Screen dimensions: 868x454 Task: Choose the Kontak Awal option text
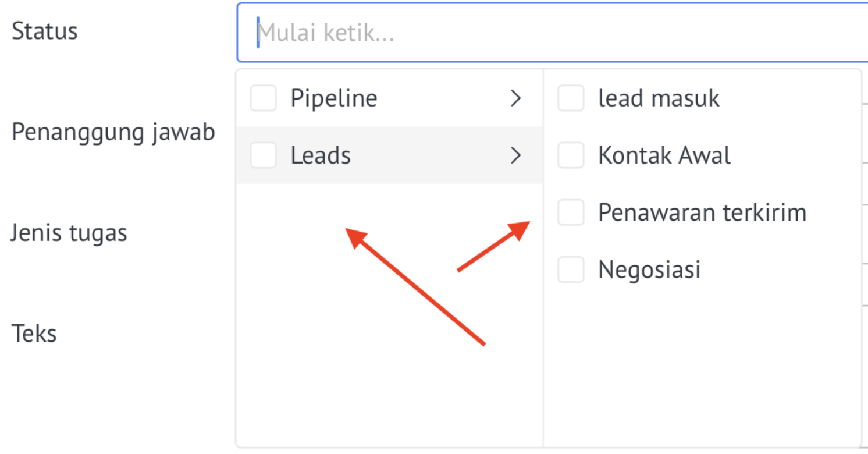(664, 155)
